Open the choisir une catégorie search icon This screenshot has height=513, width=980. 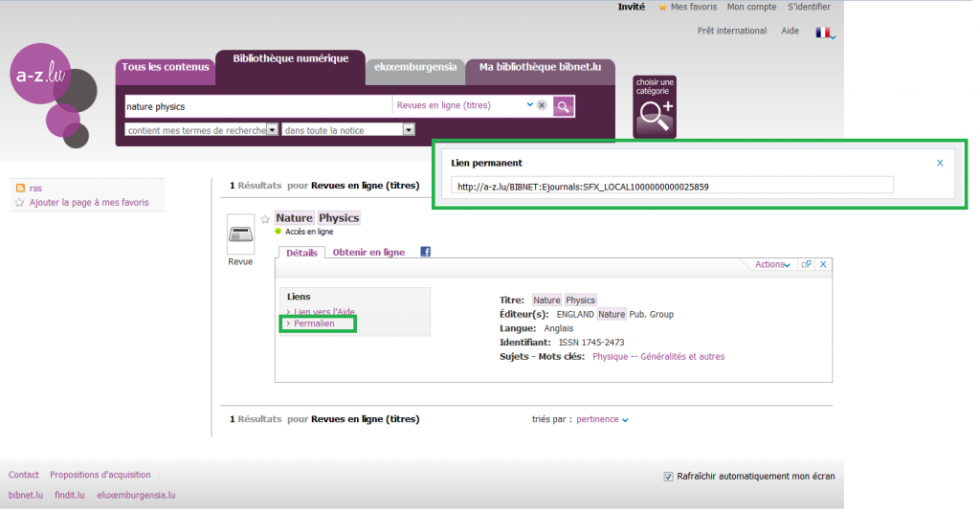tap(655, 107)
